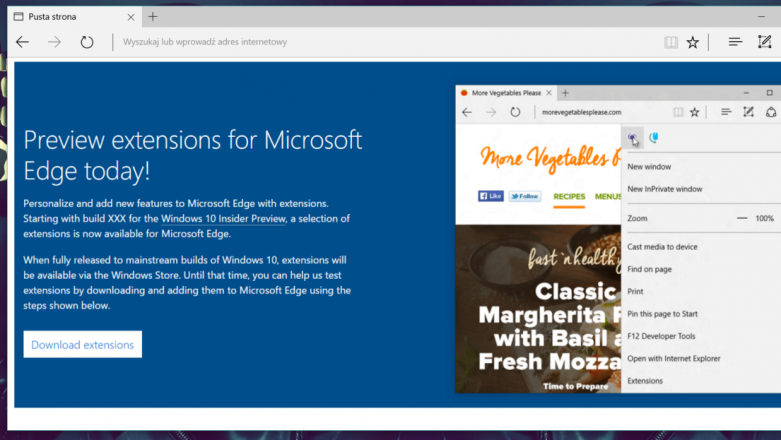Minimize the inner browser window
Viewport: 781px width, 440px height.
[x=746, y=93]
